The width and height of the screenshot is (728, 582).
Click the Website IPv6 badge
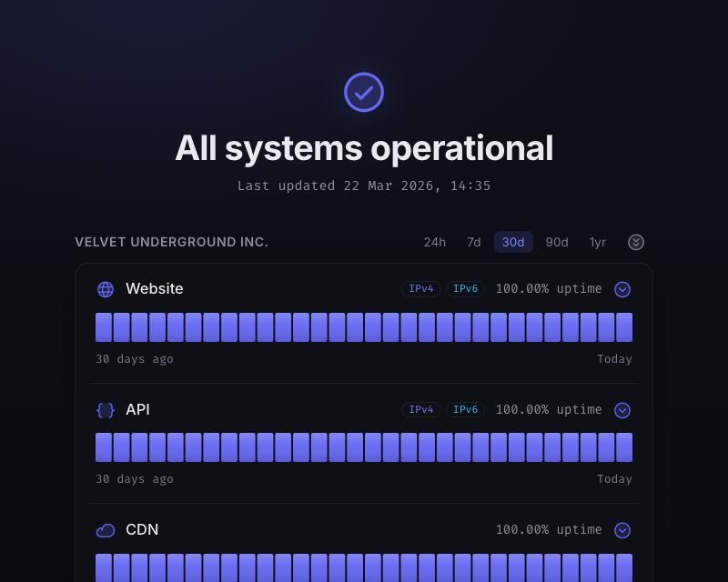(x=465, y=288)
